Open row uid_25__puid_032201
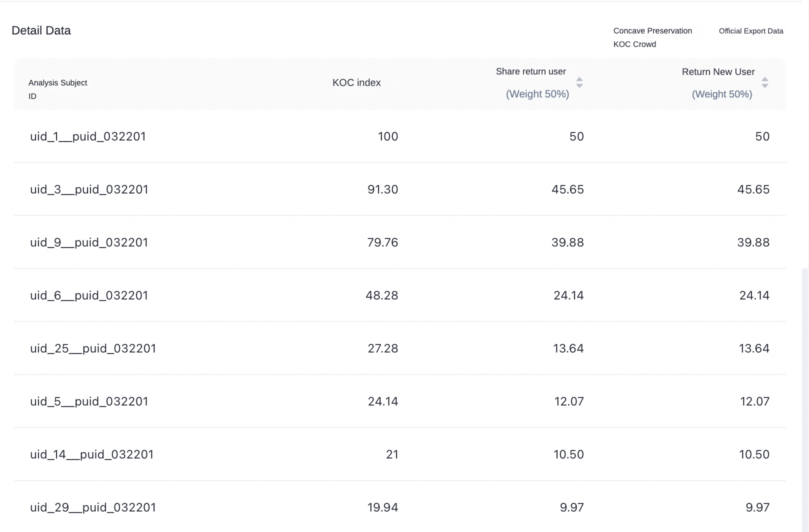This screenshot has width=809, height=532. tap(400, 348)
